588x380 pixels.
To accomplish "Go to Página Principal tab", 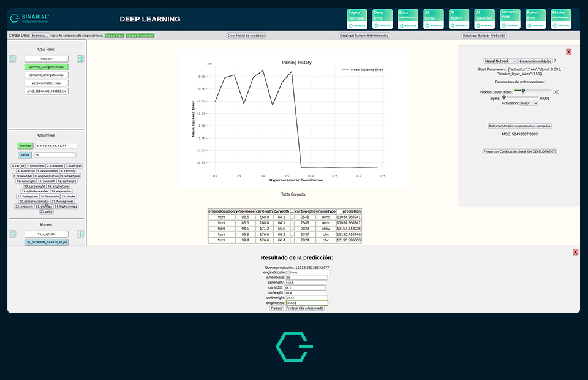I will tap(357, 18).
